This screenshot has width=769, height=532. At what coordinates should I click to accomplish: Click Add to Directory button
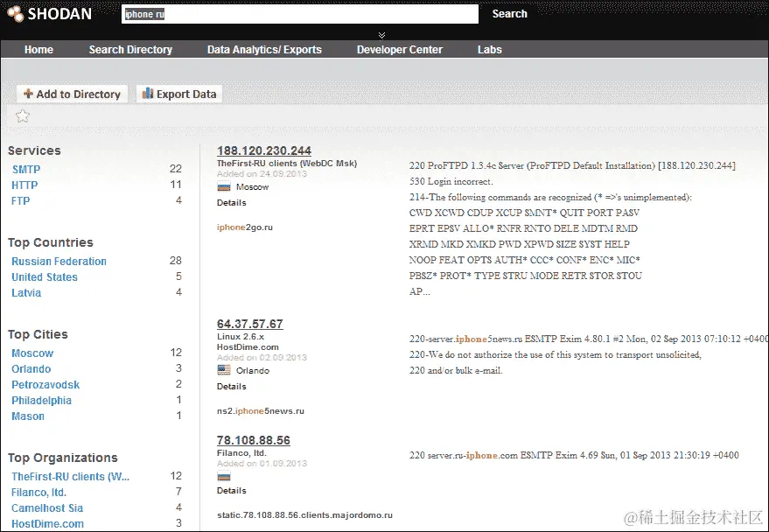pos(72,94)
